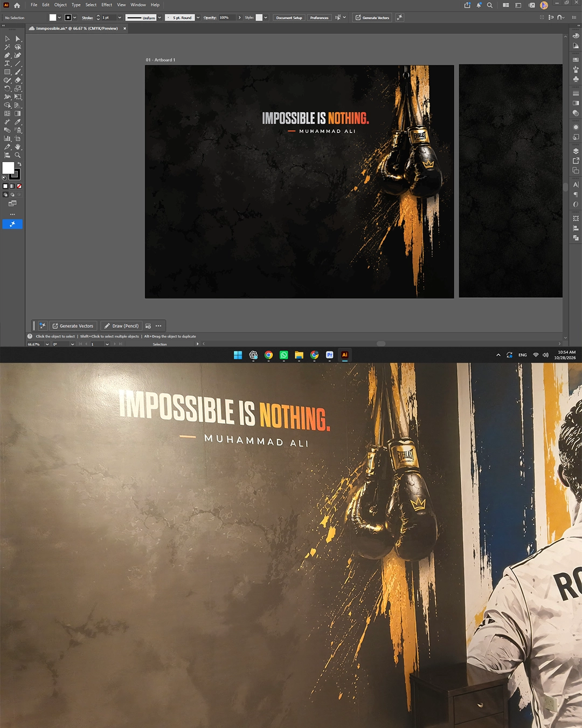Select the Free Transform tool

[18, 97]
